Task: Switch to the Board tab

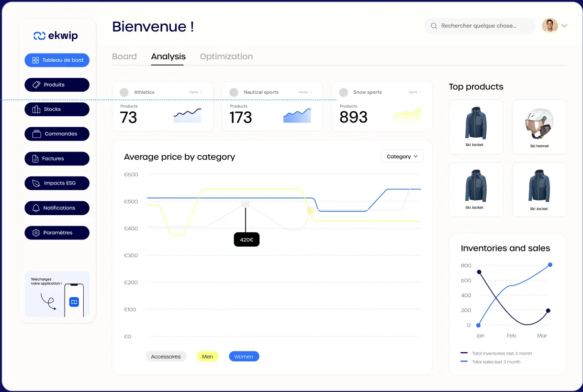Action: click(x=124, y=56)
